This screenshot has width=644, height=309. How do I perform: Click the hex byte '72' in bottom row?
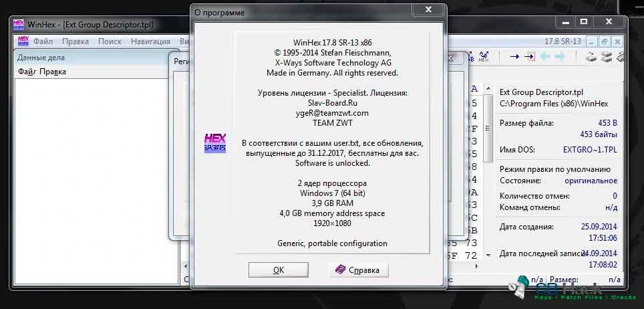click(x=471, y=255)
